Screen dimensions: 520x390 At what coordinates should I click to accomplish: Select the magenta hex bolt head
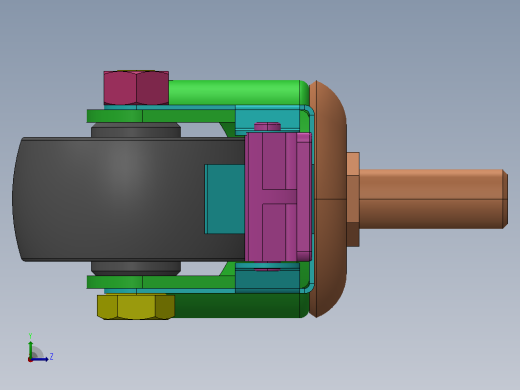tap(136, 88)
